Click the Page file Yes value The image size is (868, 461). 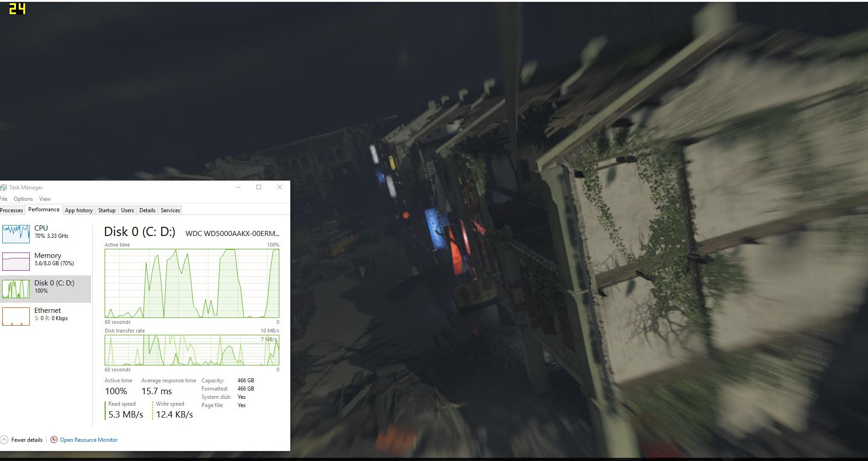tap(242, 405)
